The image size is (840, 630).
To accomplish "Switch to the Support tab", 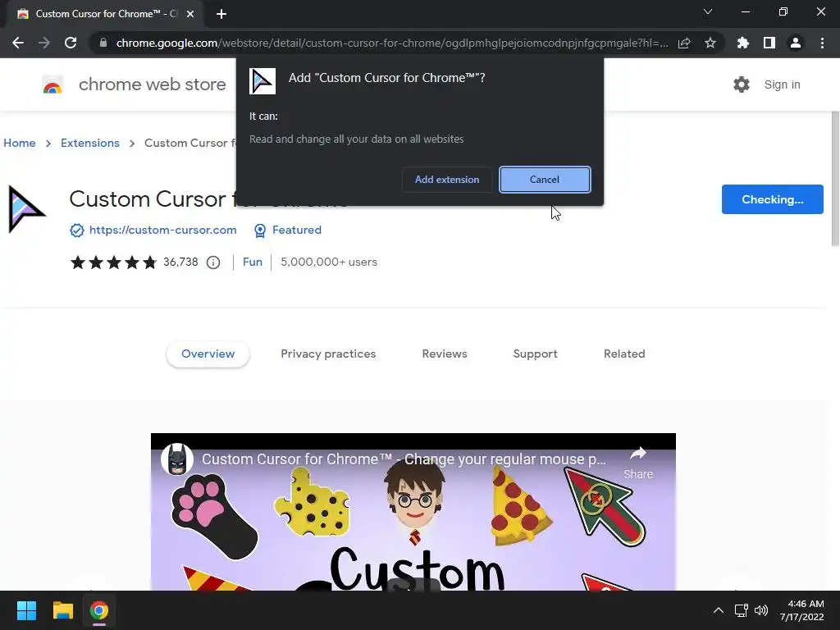I will [535, 354].
